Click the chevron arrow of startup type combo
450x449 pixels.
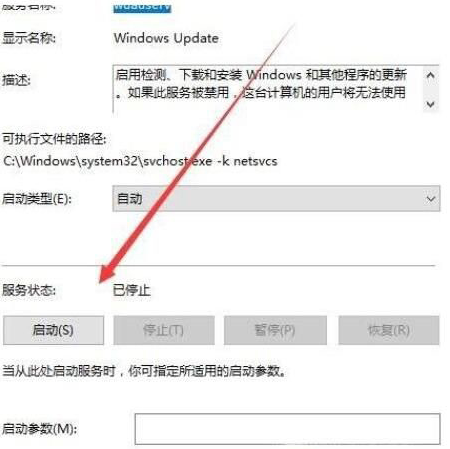pos(431,199)
